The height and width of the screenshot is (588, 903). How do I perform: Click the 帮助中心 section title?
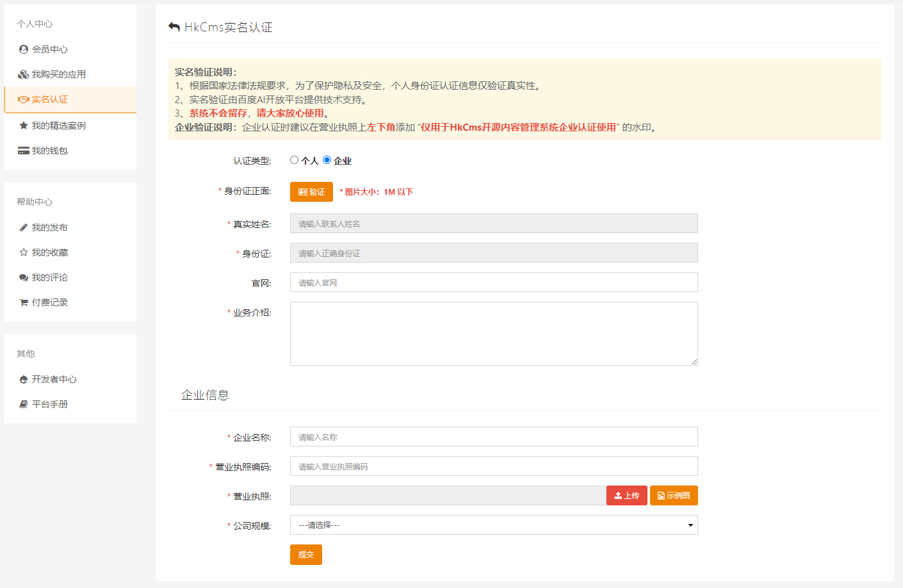coord(35,202)
